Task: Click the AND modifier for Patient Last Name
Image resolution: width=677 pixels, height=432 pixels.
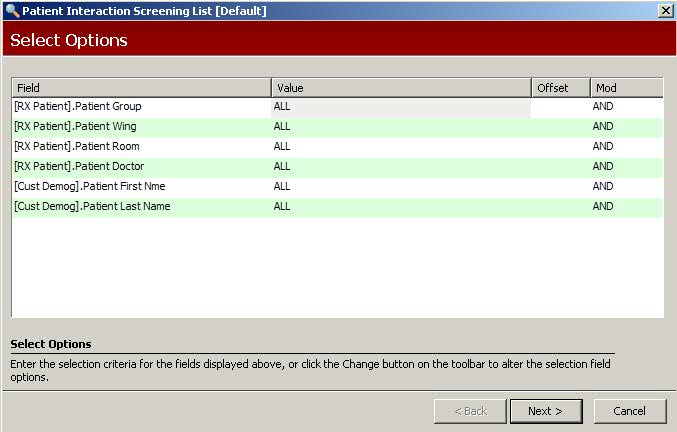Action: click(603, 206)
